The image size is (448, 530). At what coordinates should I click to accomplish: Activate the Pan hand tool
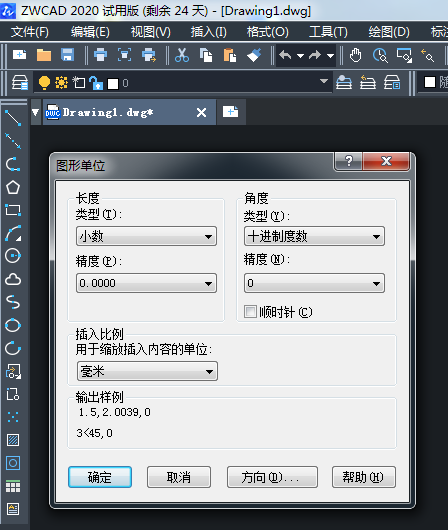pos(355,55)
